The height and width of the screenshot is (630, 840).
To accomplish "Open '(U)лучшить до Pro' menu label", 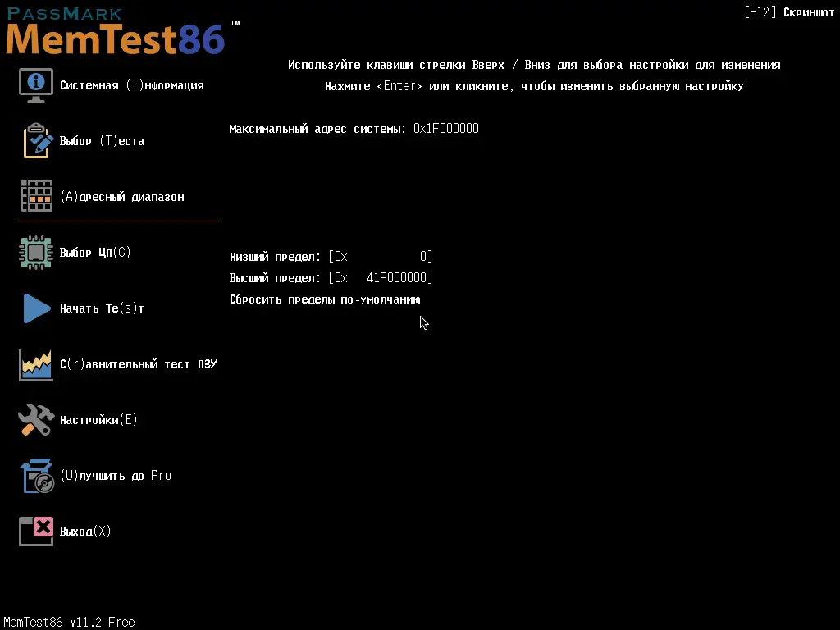I will tap(115, 475).
